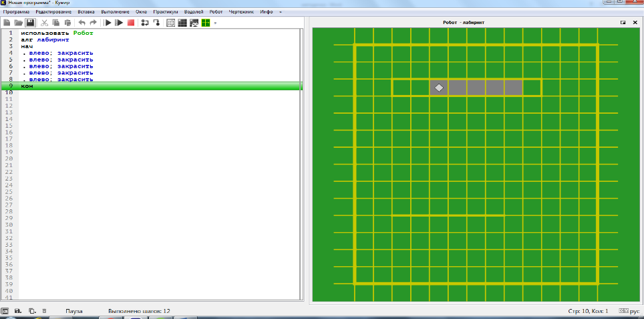Click 'Выполнено шагов: 12' status text
644x319 pixels.
pos(139,311)
